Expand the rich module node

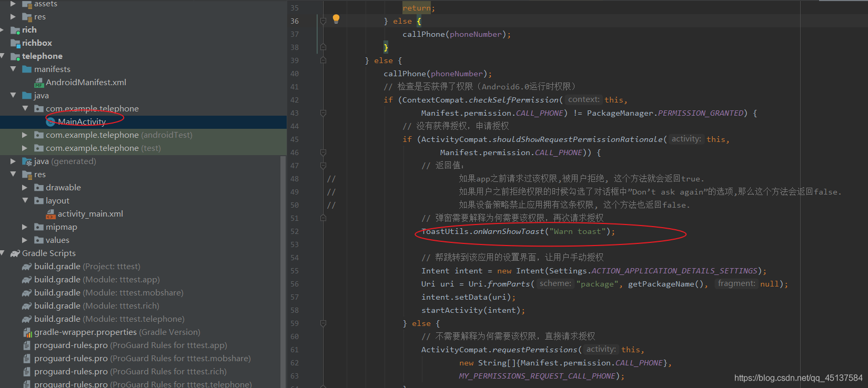[x=3, y=30]
